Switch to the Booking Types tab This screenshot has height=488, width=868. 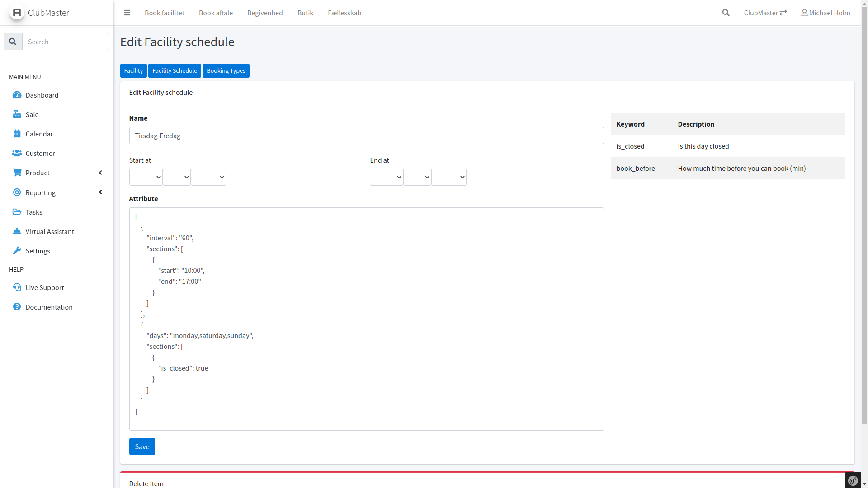click(226, 70)
